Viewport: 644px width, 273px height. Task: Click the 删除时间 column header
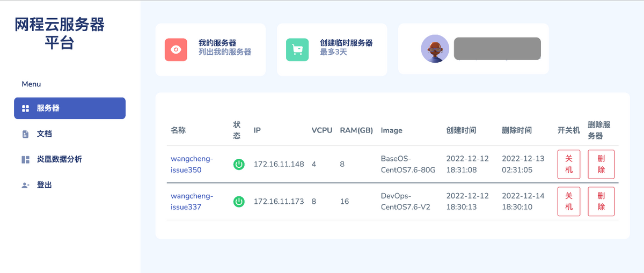pyautogui.click(x=517, y=130)
